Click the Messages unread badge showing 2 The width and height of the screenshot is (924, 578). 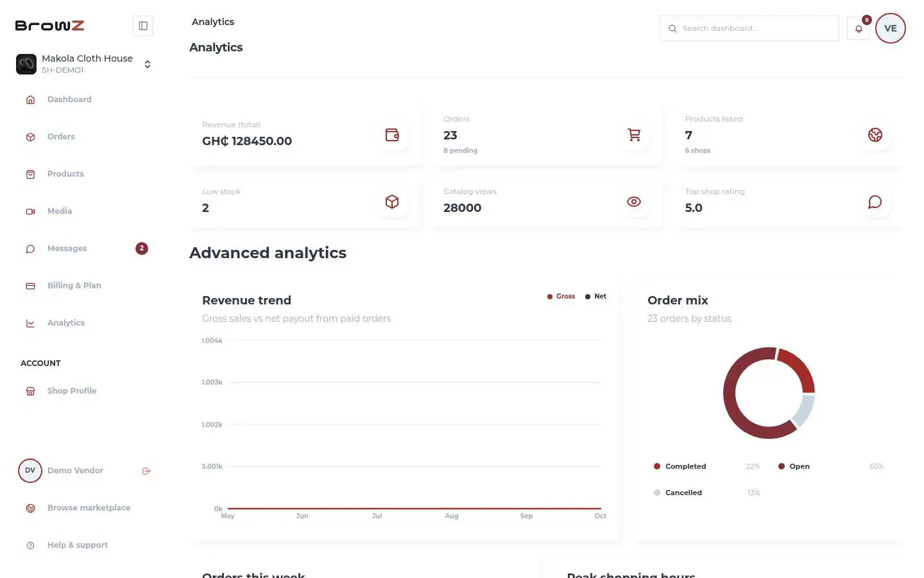coord(142,249)
